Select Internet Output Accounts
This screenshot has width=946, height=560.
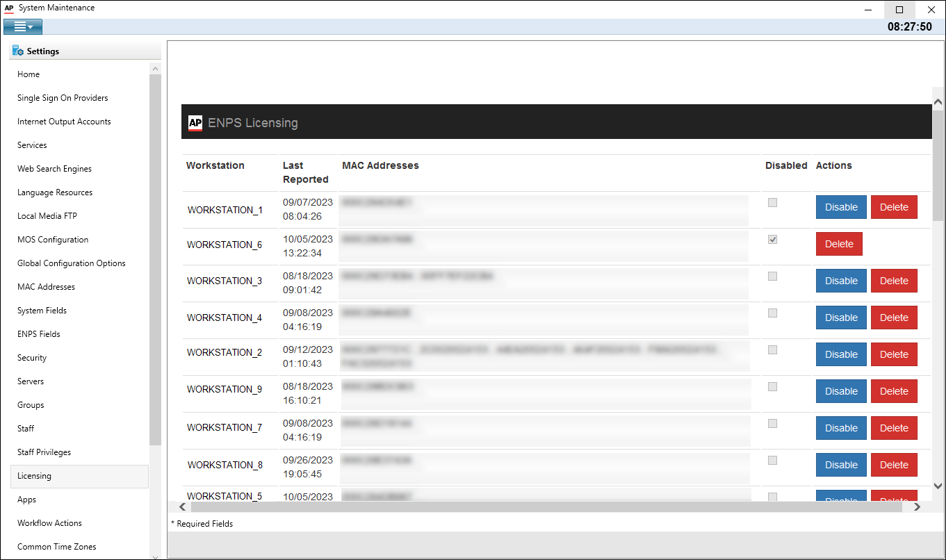pos(64,122)
